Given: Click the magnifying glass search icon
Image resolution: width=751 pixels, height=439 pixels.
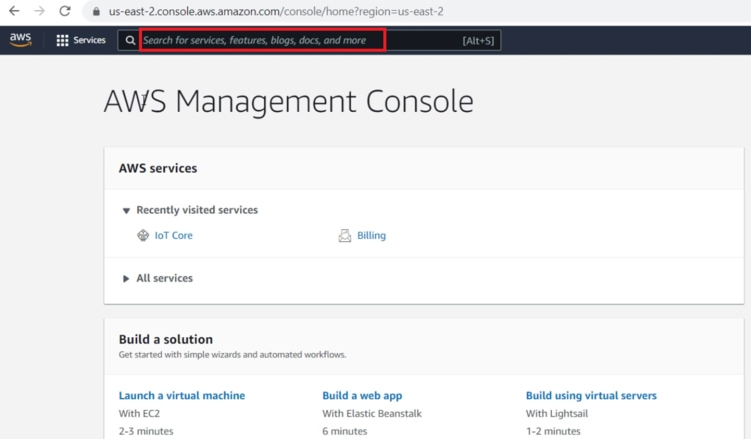Looking at the screenshot, I should (x=130, y=40).
